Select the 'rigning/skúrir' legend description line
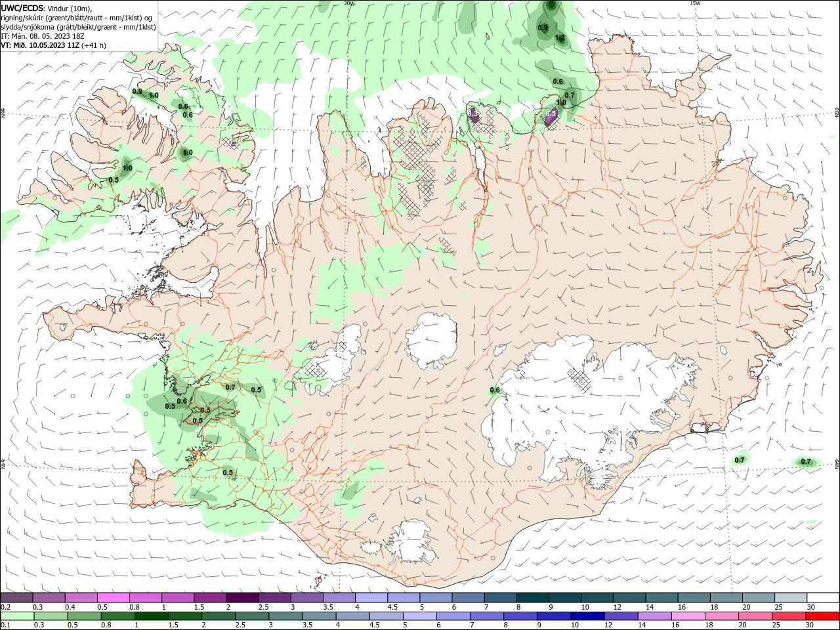The width and height of the screenshot is (840, 630). 77,18
